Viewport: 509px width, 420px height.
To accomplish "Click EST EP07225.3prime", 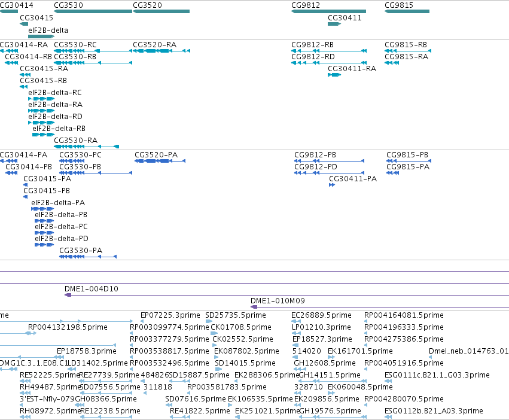I will tap(170, 315).
